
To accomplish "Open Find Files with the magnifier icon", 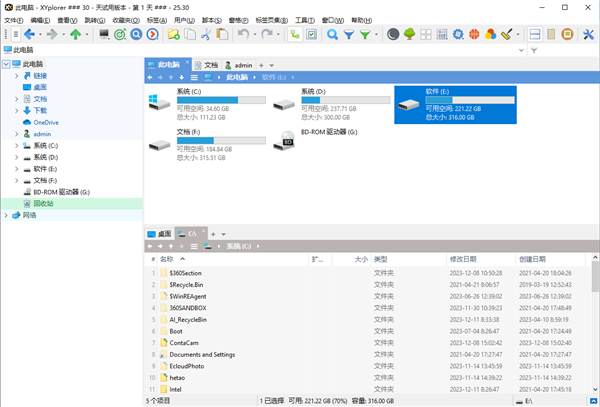I will 332,34.
